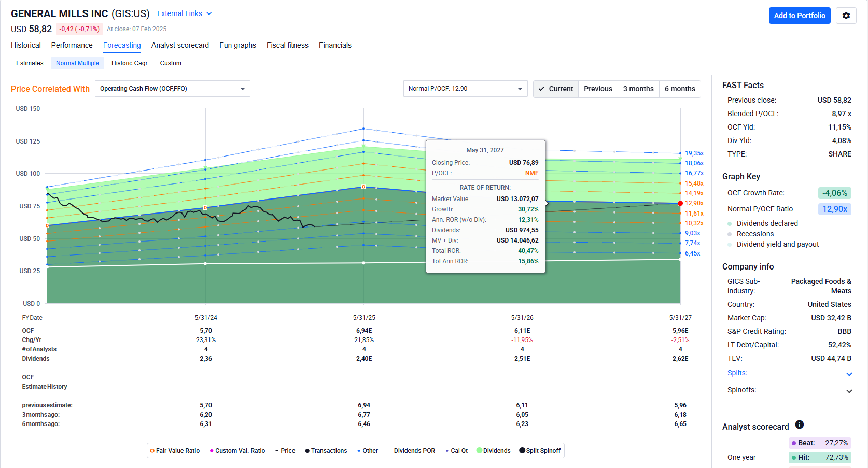The width and height of the screenshot is (868, 468).
Task: Toggle the Price line legend item
Action: pyautogui.click(x=285, y=451)
